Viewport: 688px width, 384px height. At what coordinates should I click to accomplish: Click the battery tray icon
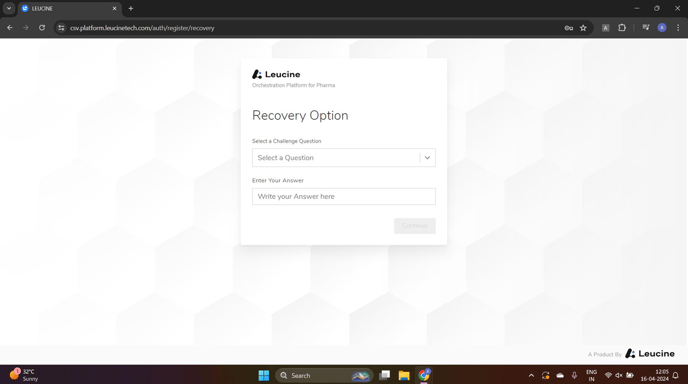[630, 375]
